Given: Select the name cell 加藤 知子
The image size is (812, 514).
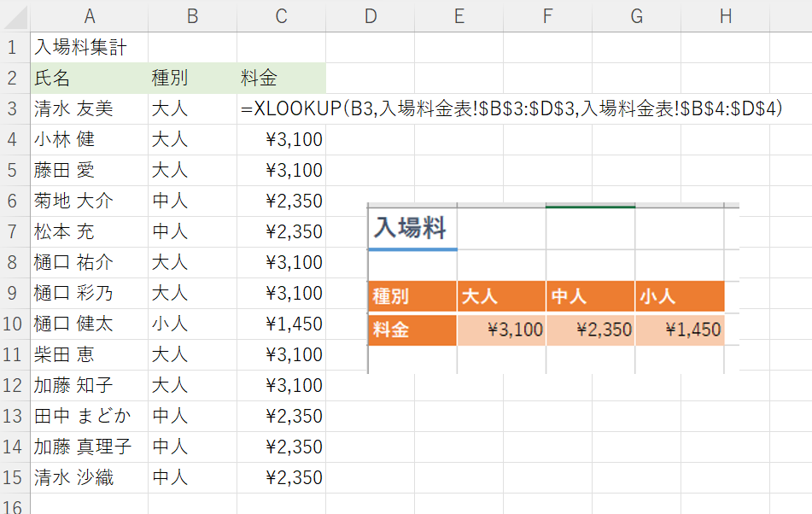Looking at the screenshot, I should tap(89, 386).
